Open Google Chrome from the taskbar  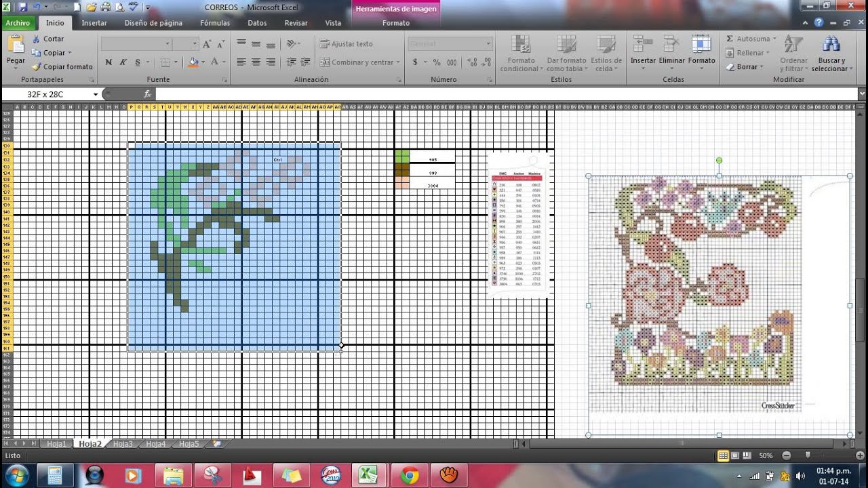pyautogui.click(x=410, y=475)
